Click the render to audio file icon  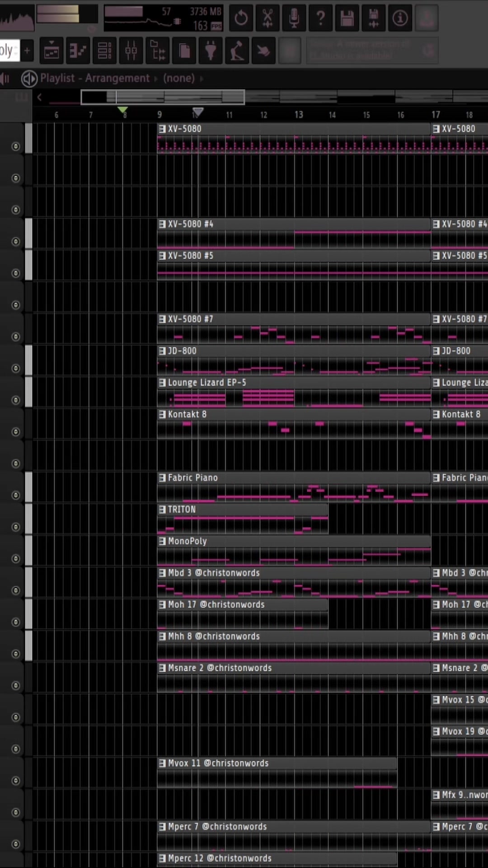[x=374, y=18]
